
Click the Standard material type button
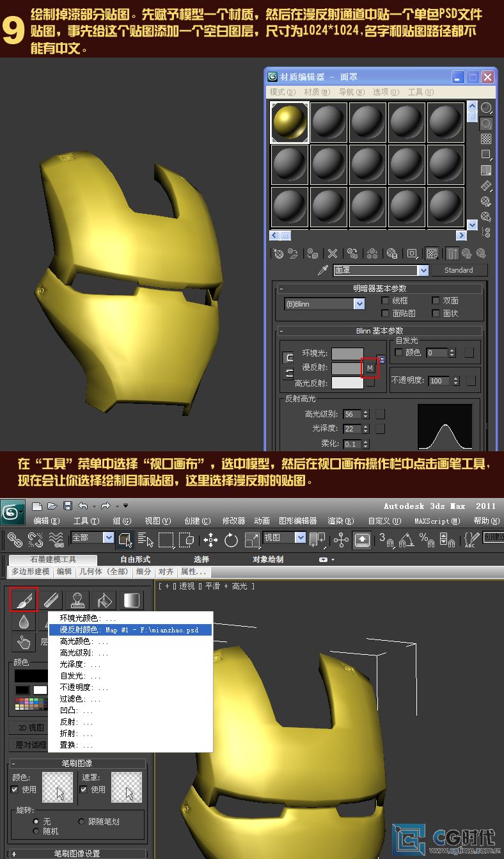[459, 270]
